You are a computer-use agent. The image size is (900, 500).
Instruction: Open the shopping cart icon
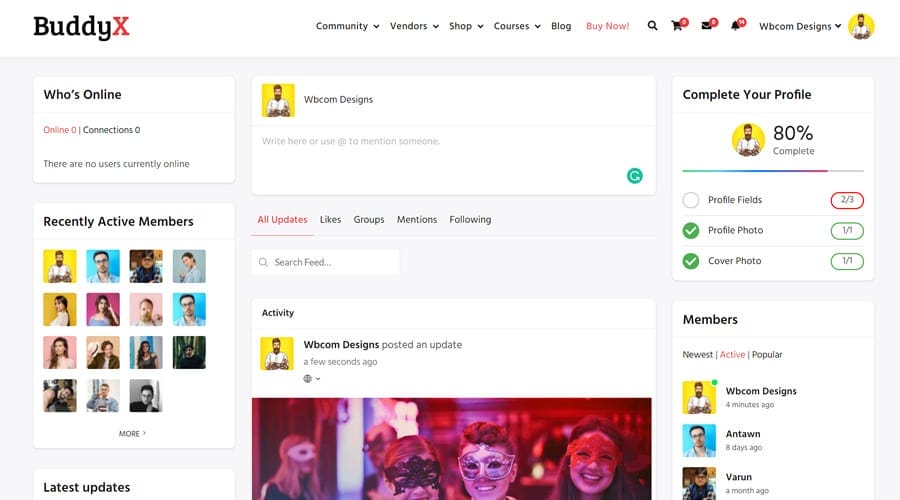[x=677, y=26]
